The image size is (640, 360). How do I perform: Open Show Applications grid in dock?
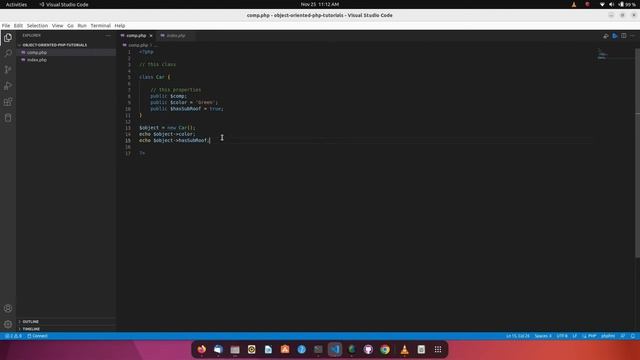[438, 349]
